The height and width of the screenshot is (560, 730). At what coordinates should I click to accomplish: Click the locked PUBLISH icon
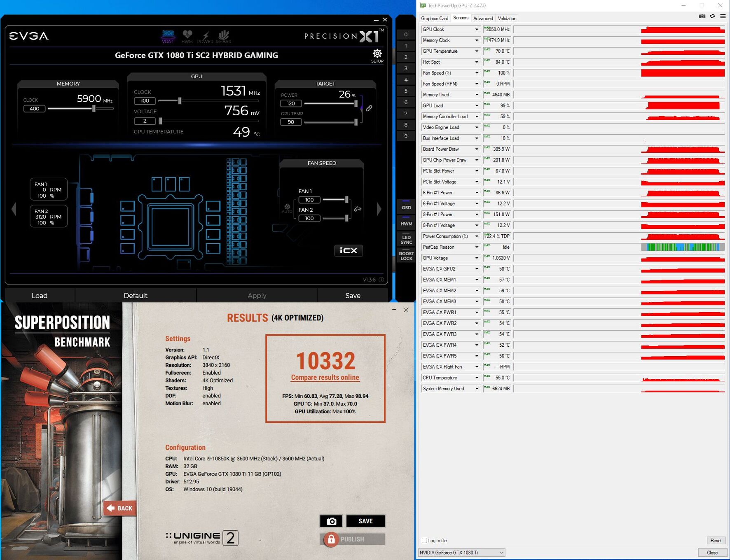[x=331, y=539]
